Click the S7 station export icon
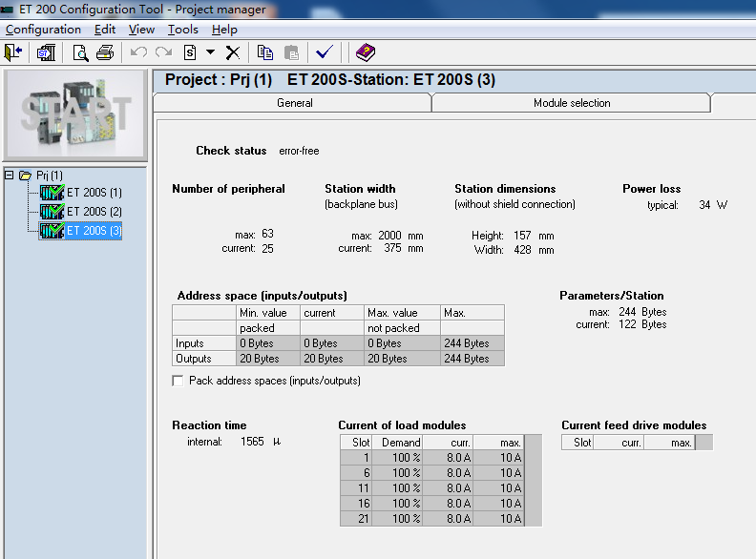Screen dimensions: 756x559 46,52
